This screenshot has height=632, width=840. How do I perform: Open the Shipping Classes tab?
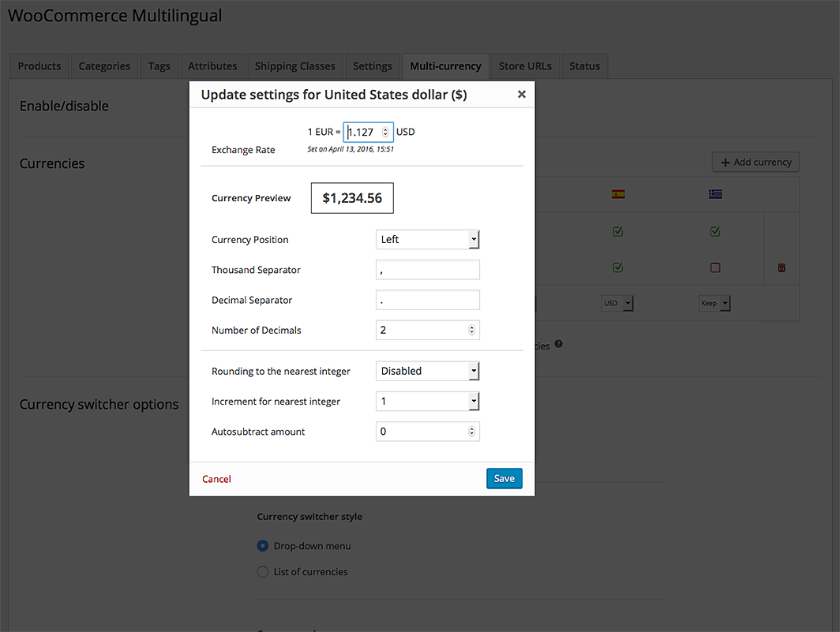coord(294,66)
